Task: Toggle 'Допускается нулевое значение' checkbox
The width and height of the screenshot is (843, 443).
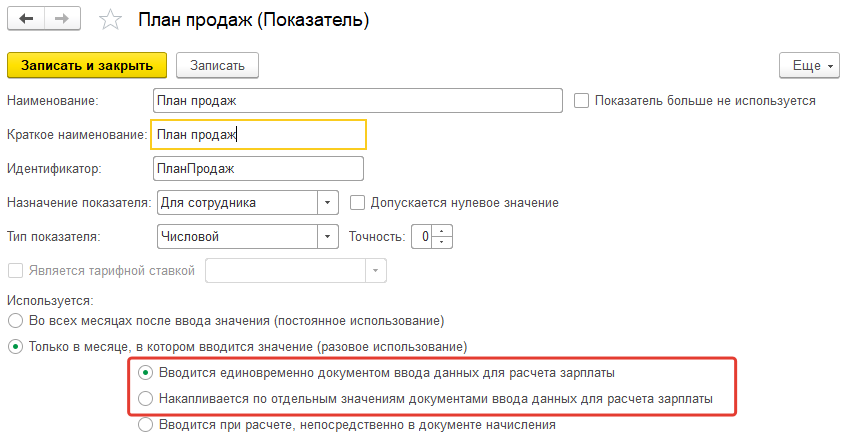Action: pos(358,202)
